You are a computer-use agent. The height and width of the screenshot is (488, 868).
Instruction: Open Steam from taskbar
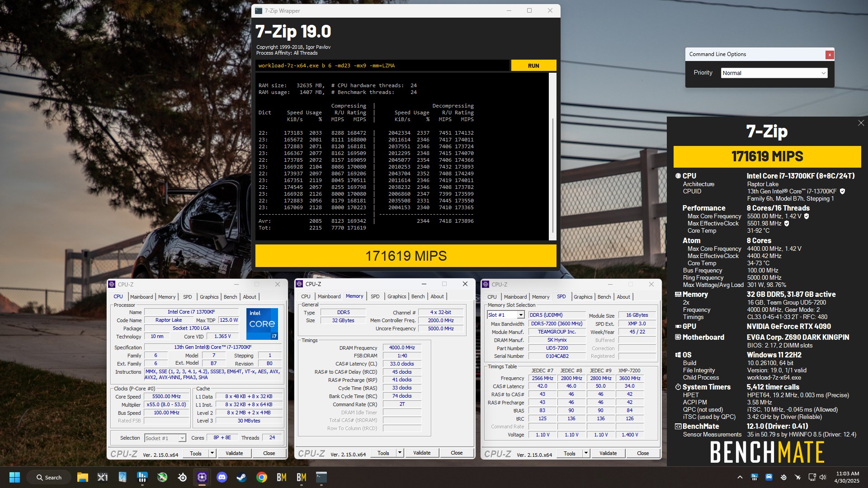(x=242, y=477)
